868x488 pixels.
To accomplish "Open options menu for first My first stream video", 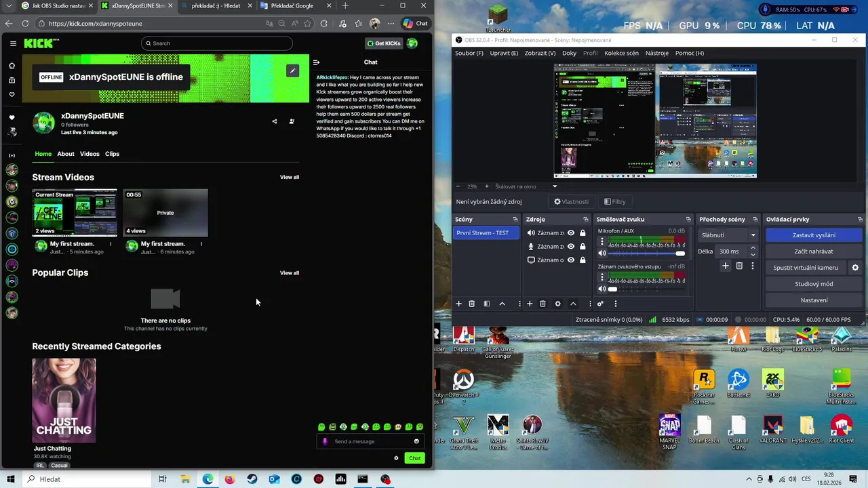I will pos(111,244).
